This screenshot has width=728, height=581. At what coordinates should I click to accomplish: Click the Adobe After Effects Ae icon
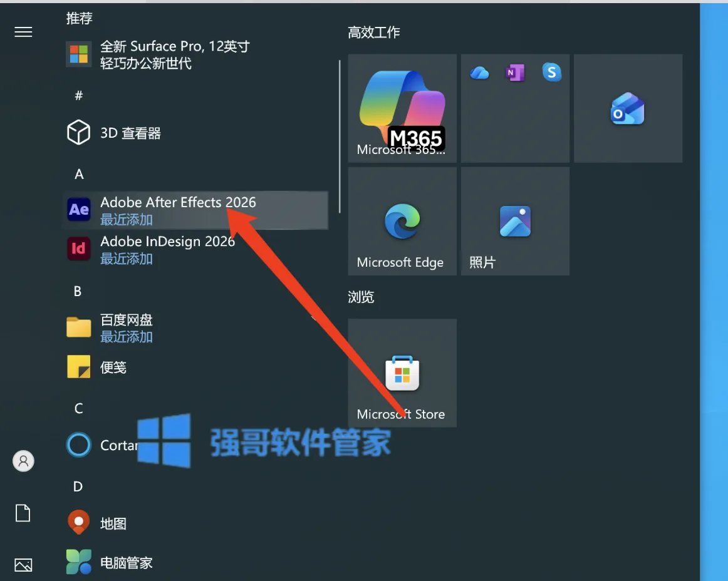click(79, 210)
